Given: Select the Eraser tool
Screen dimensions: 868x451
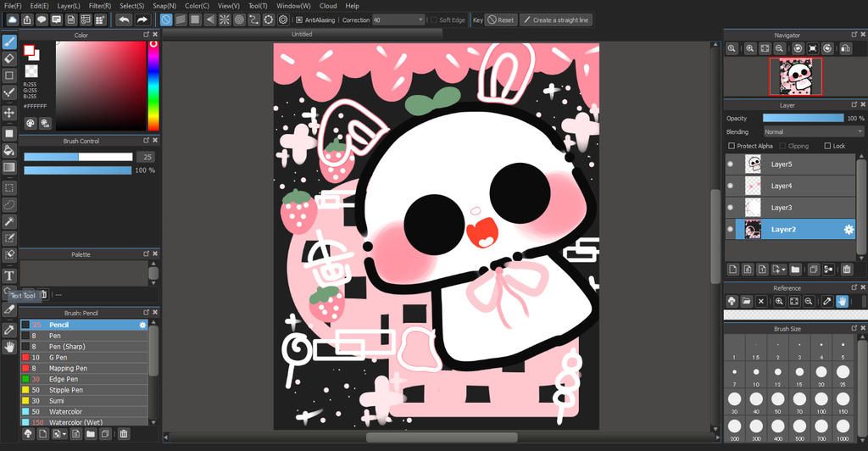Looking at the screenshot, I should pos(9,58).
